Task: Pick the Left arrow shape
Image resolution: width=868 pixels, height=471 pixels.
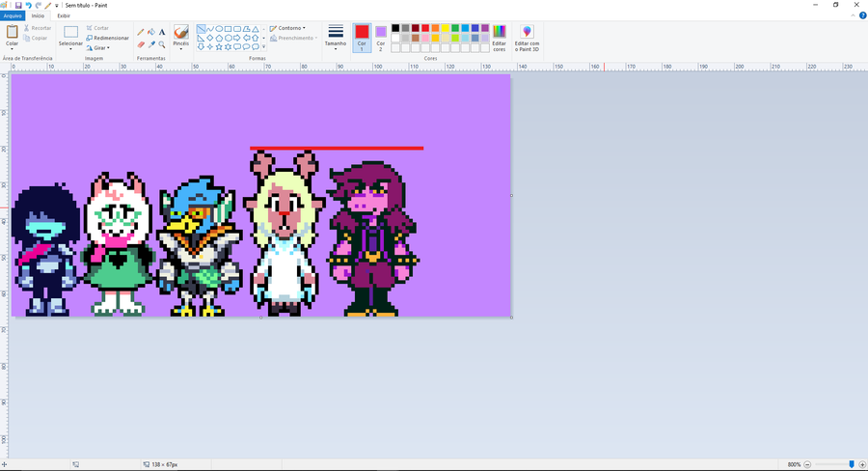Action: click(x=246, y=38)
